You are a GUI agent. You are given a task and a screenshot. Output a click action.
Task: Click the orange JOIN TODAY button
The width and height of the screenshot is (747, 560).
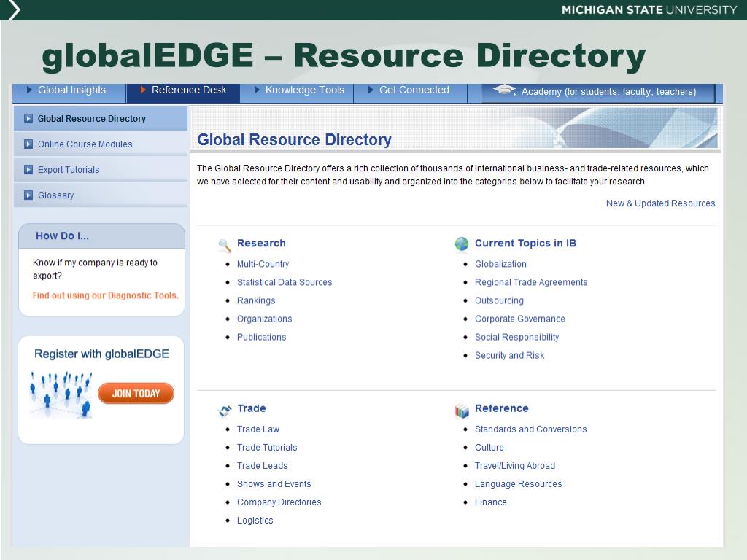coord(136,393)
